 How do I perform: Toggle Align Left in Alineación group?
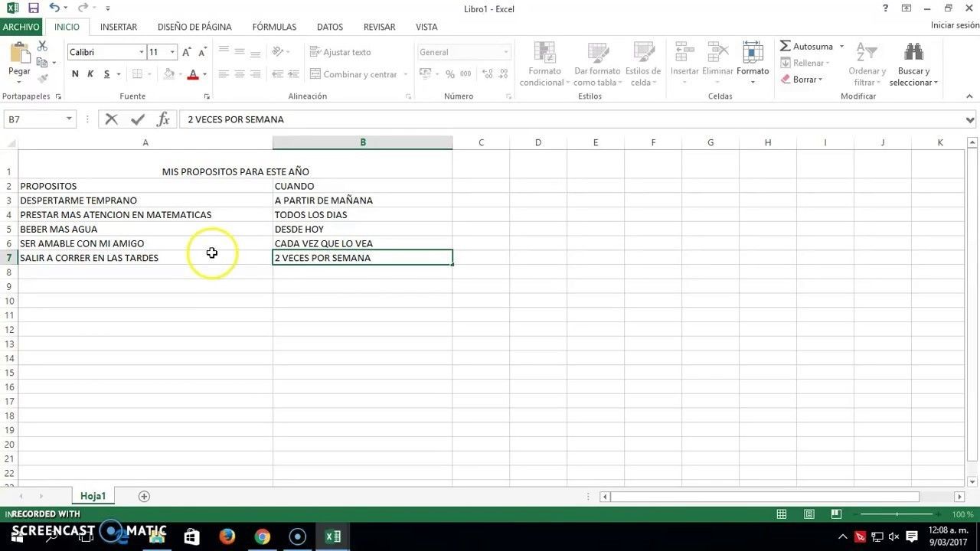click(224, 74)
